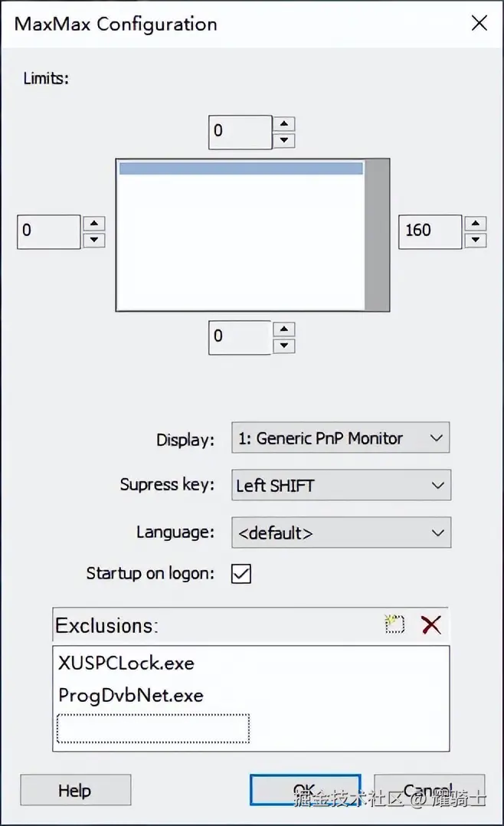The width and height of the screenshot is (504, 826).
Task: Open the Display dropdown
Action: [x=340, y=438]
